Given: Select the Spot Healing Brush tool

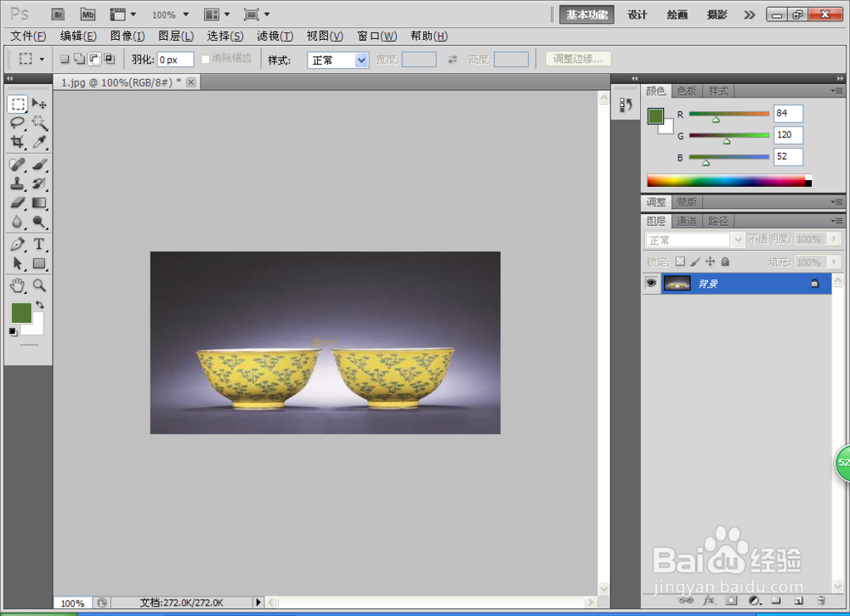Looking at the screenshot, I should (18, 164).
